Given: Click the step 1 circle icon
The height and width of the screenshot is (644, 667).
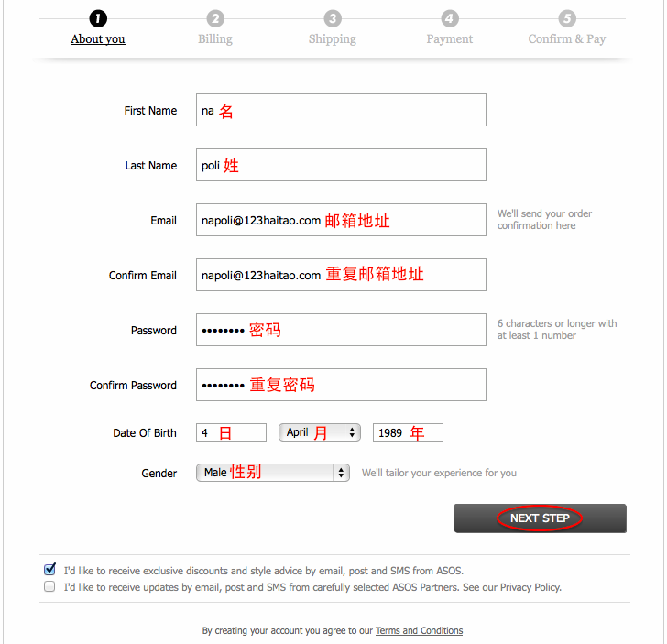Looking at the screenshot, I should (98, 18).
